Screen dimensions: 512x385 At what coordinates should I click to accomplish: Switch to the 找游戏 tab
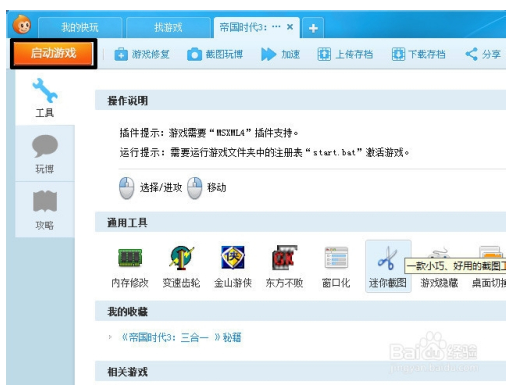[168, 27]
